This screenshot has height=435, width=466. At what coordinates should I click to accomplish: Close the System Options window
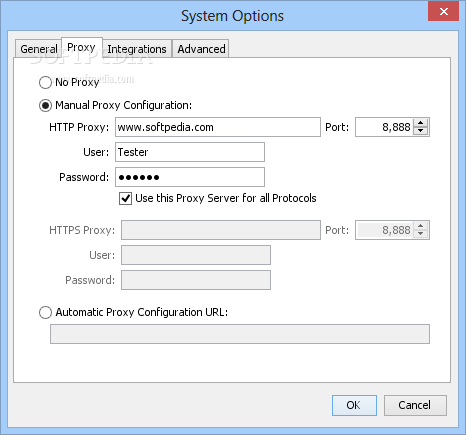(444, 12)
